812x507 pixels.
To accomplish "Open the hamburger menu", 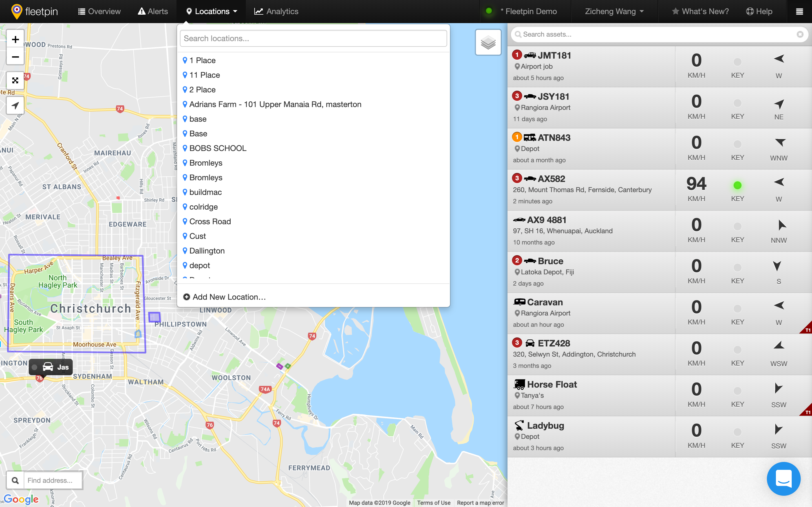I will (799, 11).
